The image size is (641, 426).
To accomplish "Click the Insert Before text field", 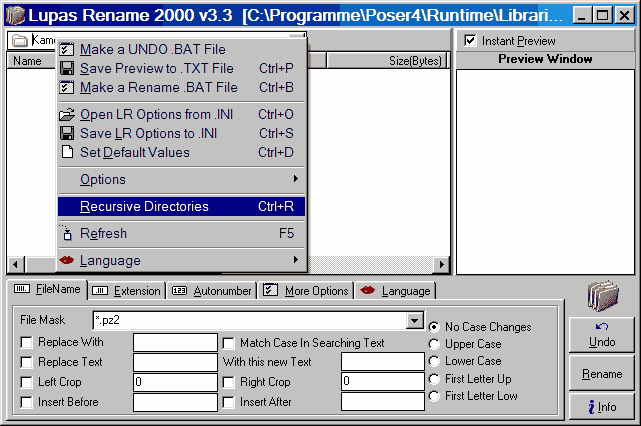I will [175, 402].
